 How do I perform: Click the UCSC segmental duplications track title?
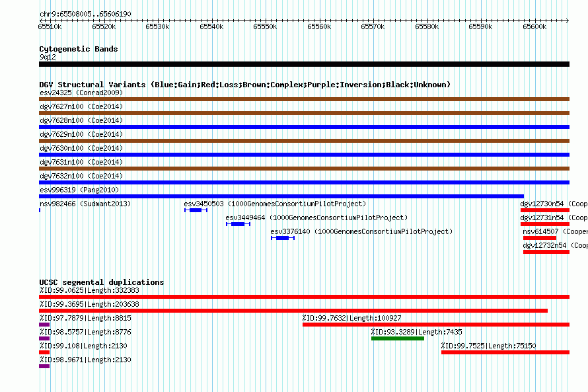[x=102, y=282]
